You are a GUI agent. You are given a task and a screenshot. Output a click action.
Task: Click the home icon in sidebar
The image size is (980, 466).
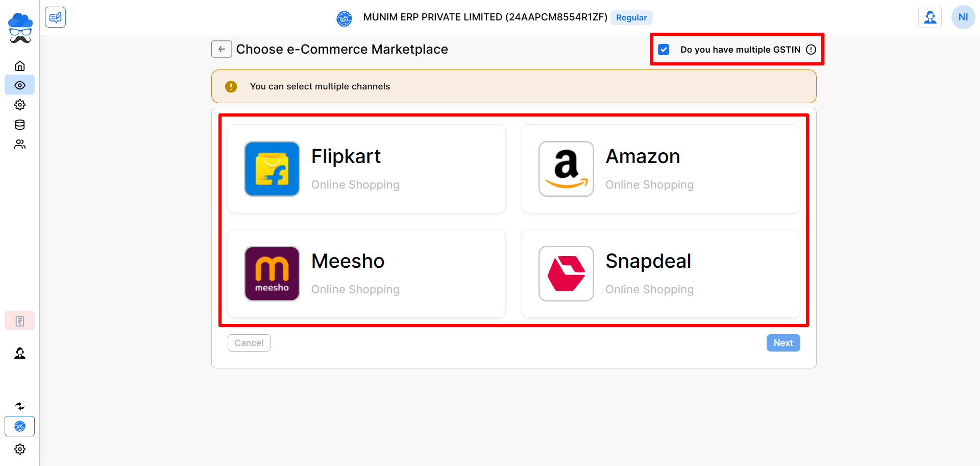(x=20, y=66)
